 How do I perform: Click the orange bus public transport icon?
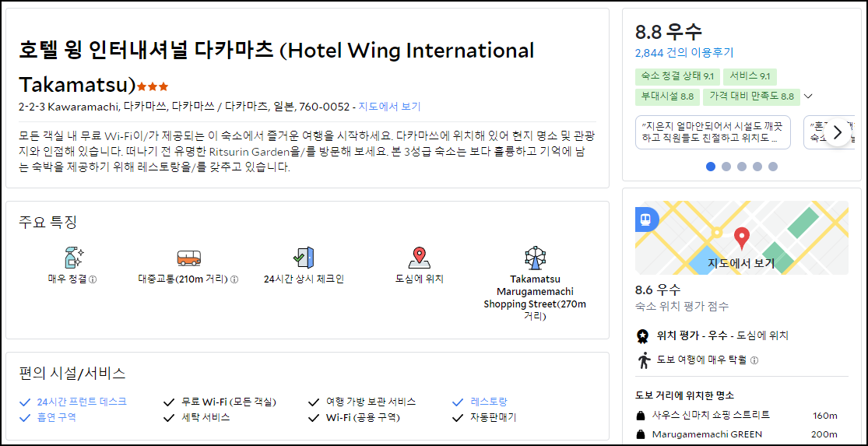188,258
